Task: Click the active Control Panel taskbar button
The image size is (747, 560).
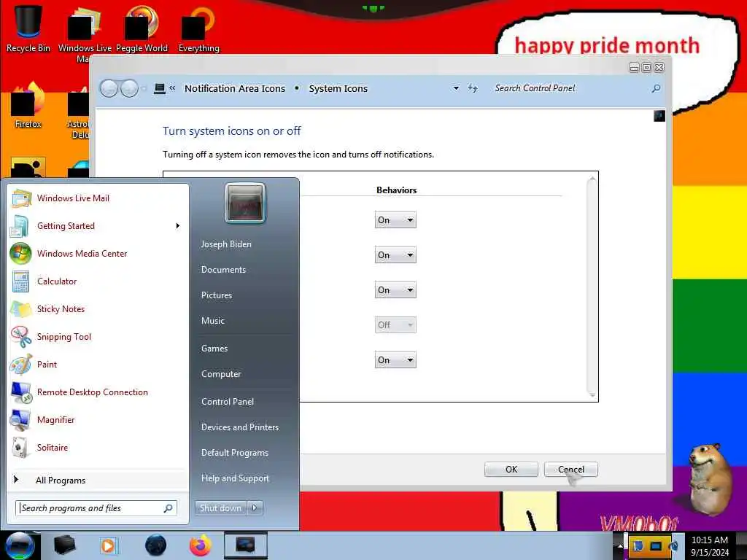Action: [x=245, y=545]
